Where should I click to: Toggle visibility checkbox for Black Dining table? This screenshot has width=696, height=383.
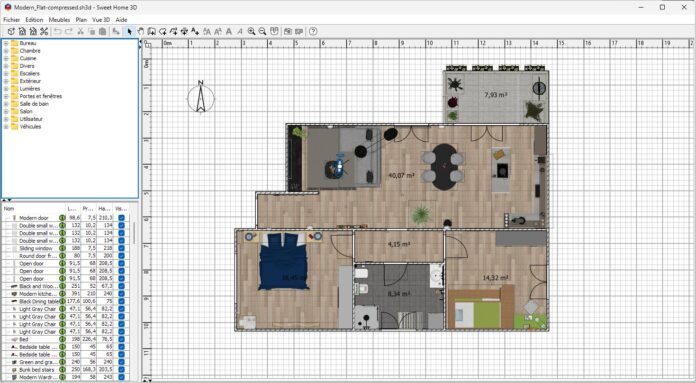(121, 301)
